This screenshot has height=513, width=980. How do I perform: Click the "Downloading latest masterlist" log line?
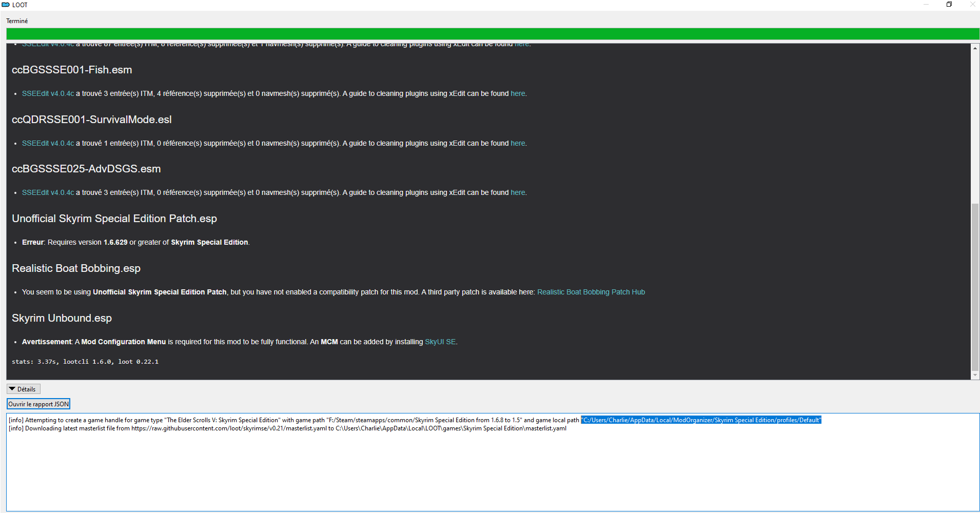[x=287, y=428]
